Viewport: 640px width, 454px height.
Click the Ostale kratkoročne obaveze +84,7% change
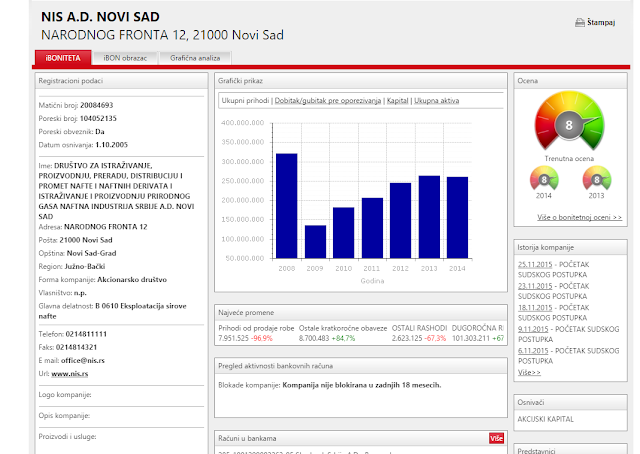pyautogui.click(x=343, y=338)
